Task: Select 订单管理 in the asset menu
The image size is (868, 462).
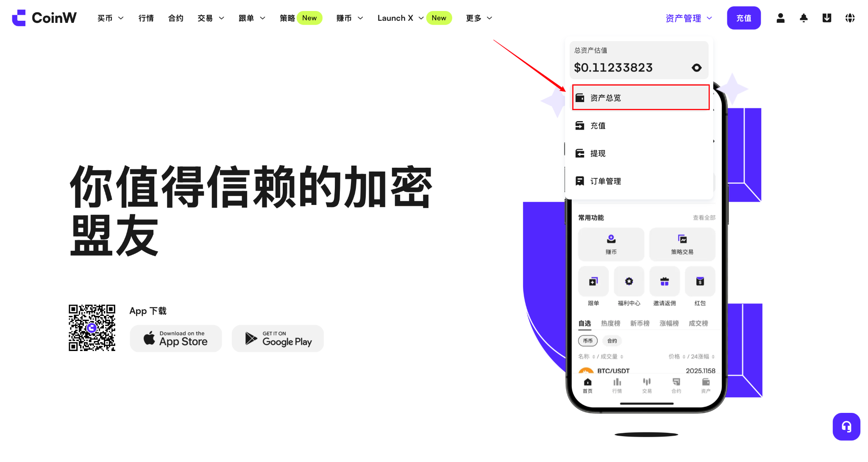Action: coord(639,181)
